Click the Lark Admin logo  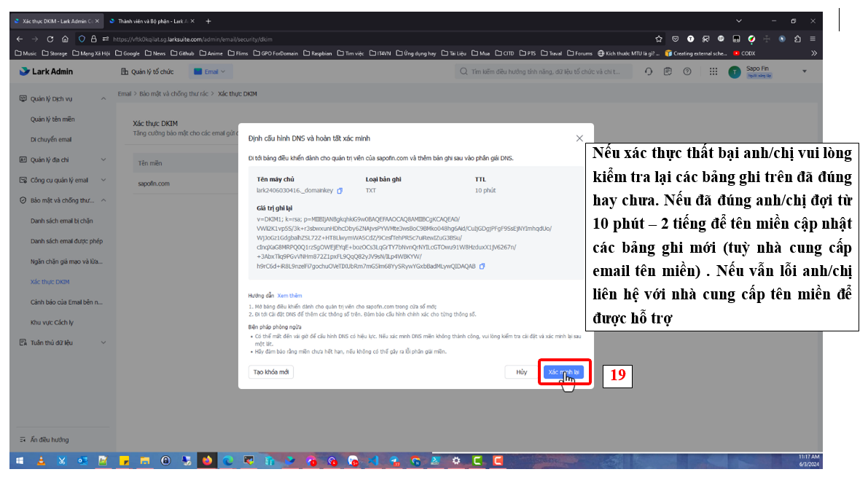47,71
